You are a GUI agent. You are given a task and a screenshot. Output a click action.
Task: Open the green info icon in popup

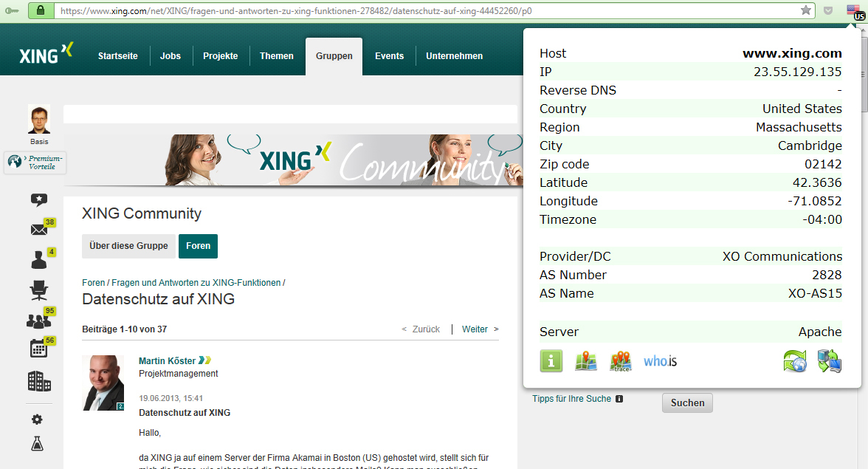[551, 361]
